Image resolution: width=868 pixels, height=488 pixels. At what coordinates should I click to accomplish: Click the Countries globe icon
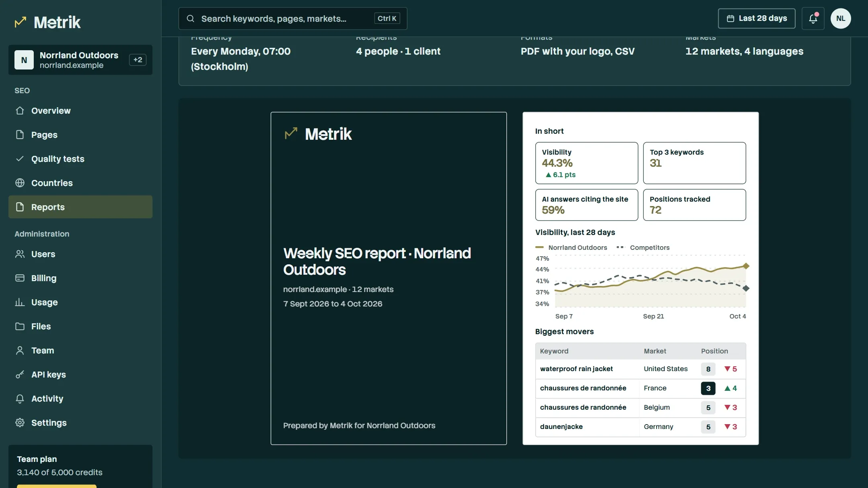pyautogui.click(x=20, y=183)
